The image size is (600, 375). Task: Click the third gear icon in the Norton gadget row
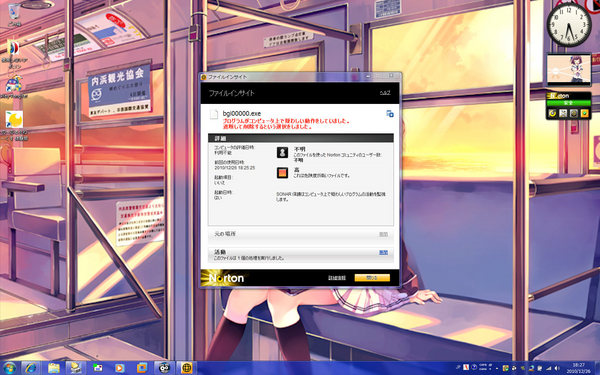[x=574, y=113]
